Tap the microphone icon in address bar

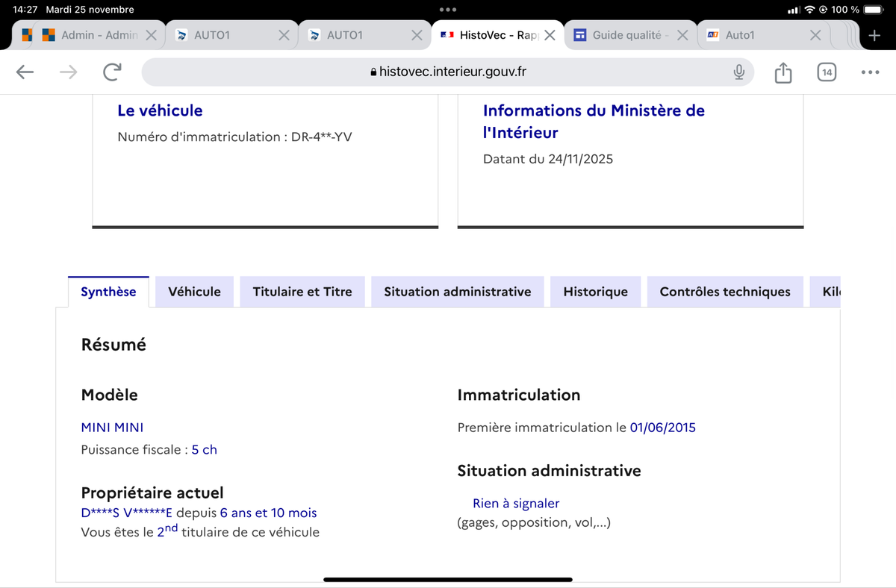tap(738, 72)
